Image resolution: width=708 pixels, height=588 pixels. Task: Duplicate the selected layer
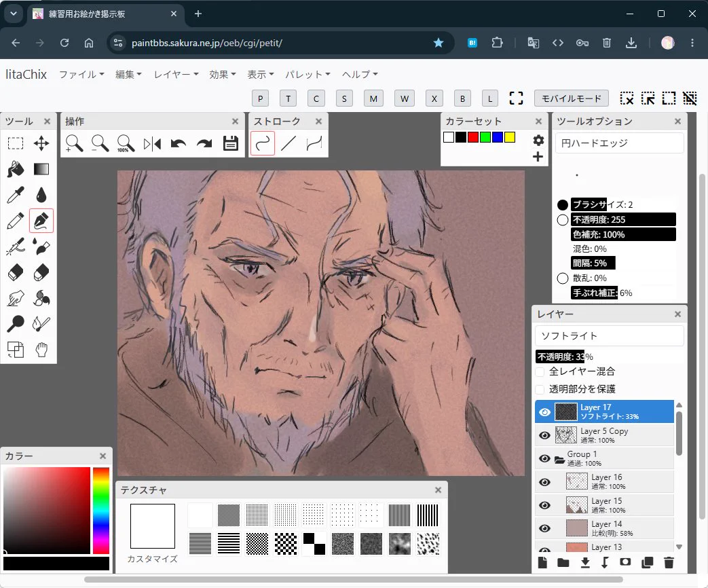tap(647, 562)
